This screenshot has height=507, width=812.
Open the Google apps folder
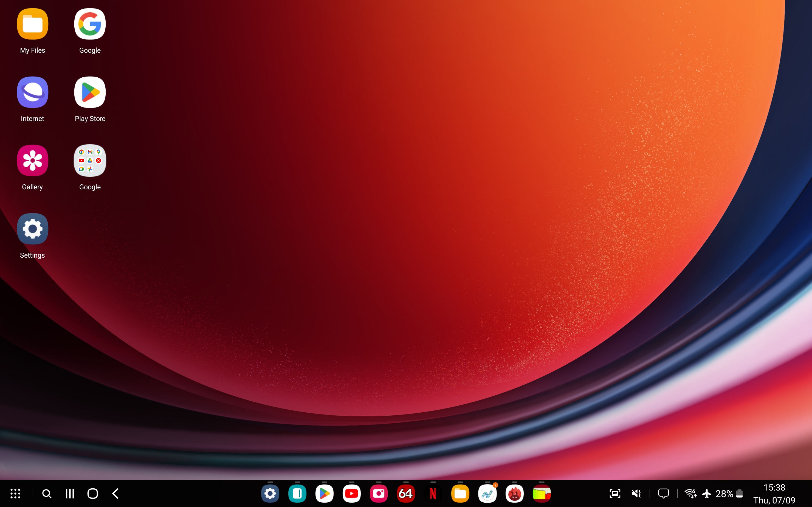90,160
